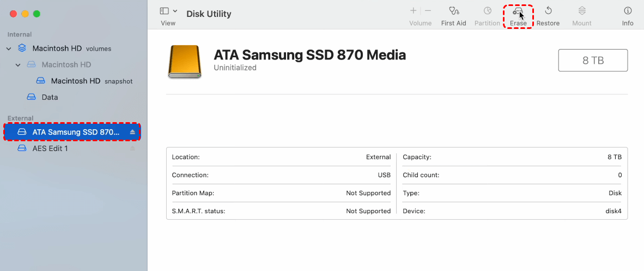Run First Aid on the disk
Viewport: 644px width, 271px height.
[x=453, y=11]
